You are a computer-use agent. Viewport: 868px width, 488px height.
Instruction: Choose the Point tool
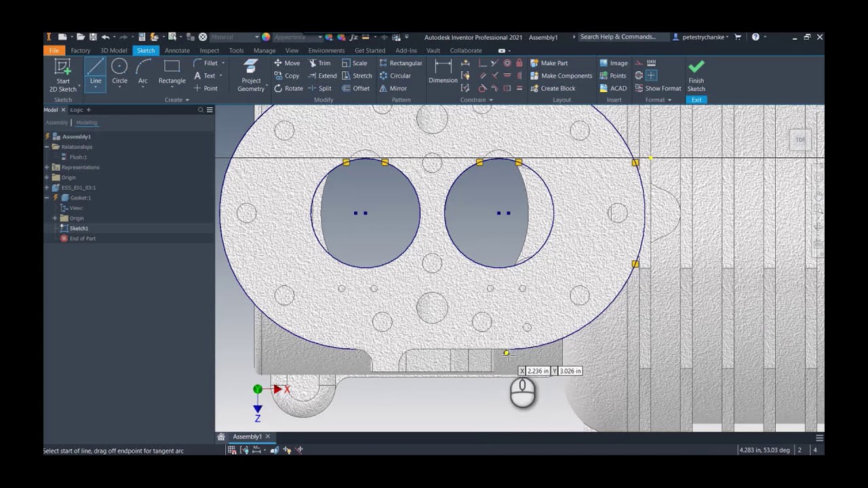click(x=205, y=88)
